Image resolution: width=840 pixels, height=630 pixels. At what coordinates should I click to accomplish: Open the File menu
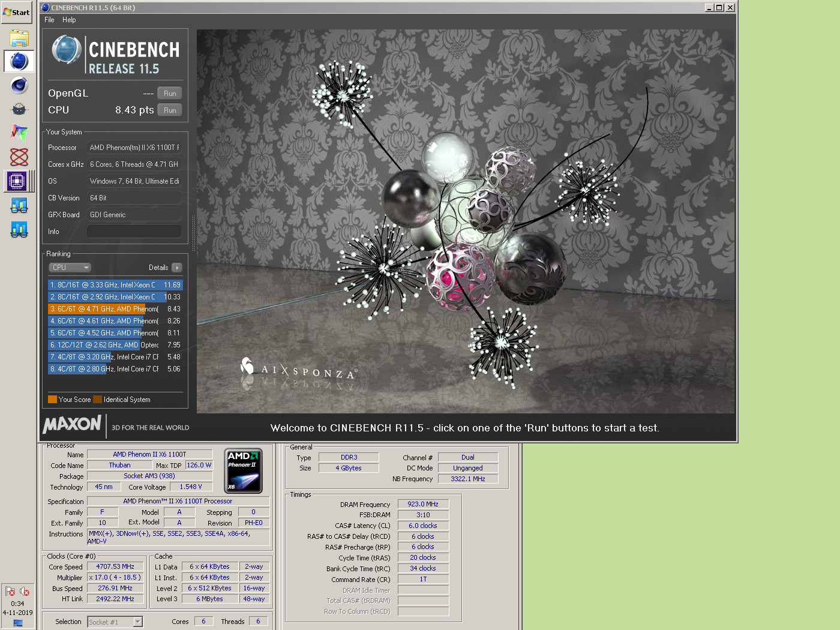[49, 20]
